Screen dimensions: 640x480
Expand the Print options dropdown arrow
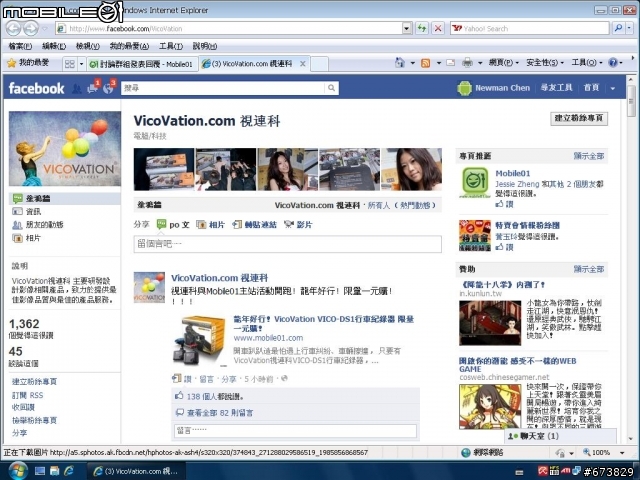pyautogui.click(x=480, y=63)
